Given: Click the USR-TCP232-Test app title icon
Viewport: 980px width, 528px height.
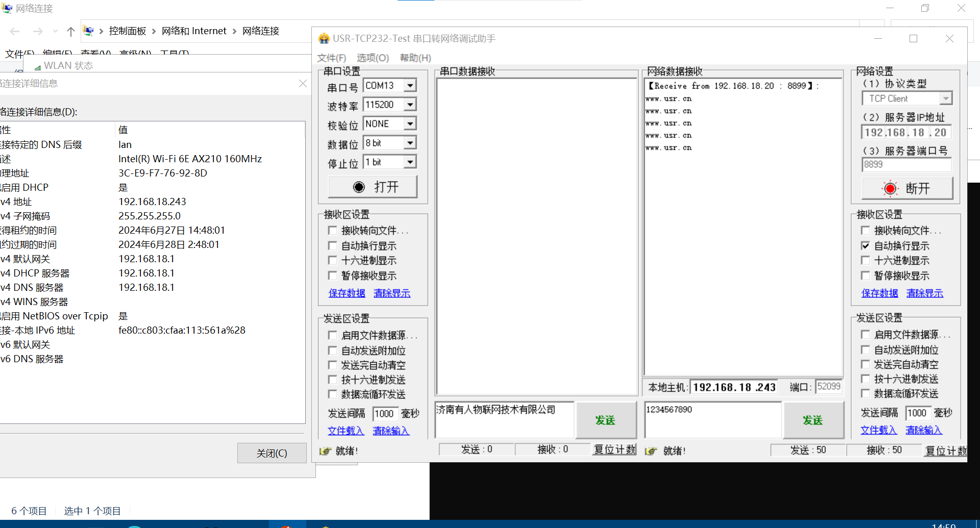Looking at the screenshot, I should click(x=324, y=39).
